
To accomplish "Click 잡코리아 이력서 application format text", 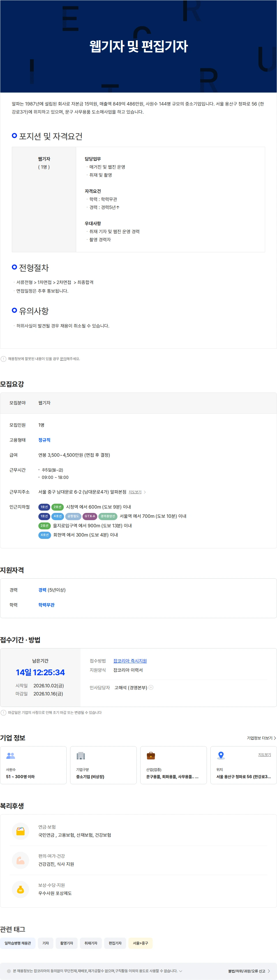I will [128, 670].
